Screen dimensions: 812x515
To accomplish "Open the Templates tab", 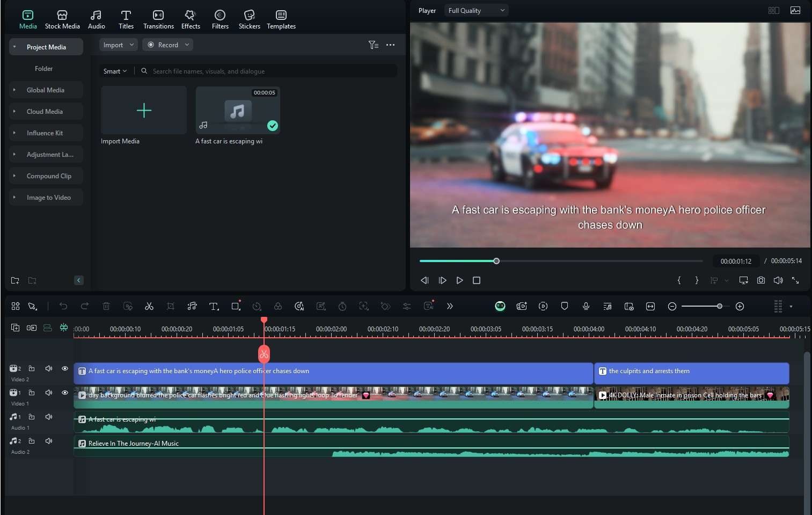I will (x=281, y=19).
